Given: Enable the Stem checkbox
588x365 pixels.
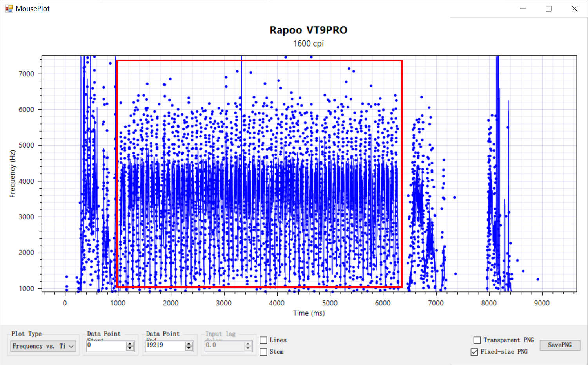Looking at the screenshot, I should pyautogui.click(x=263, y=352).
